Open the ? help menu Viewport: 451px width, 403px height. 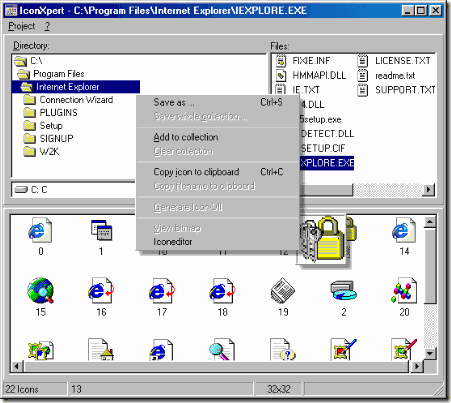[x=47, y=26]
